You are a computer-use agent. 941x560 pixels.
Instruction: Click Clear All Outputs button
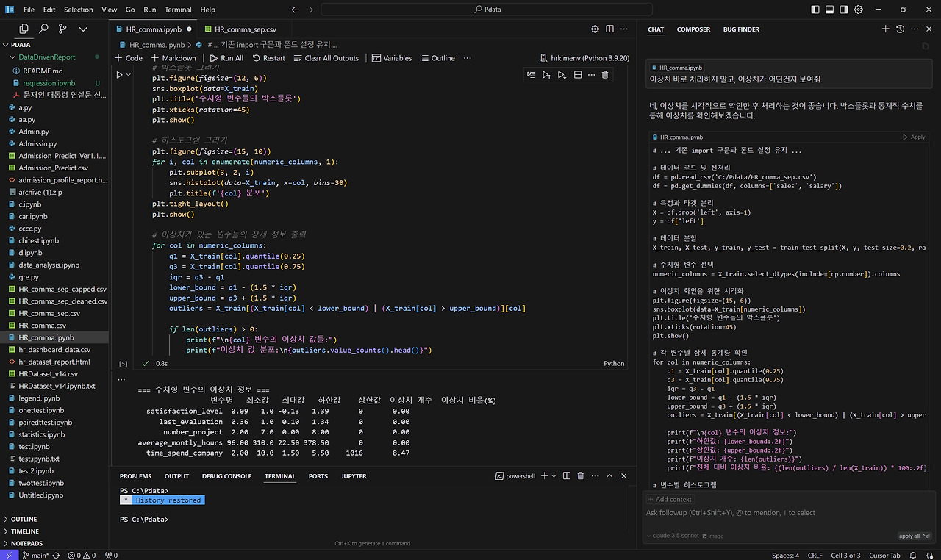click(326, 58)
